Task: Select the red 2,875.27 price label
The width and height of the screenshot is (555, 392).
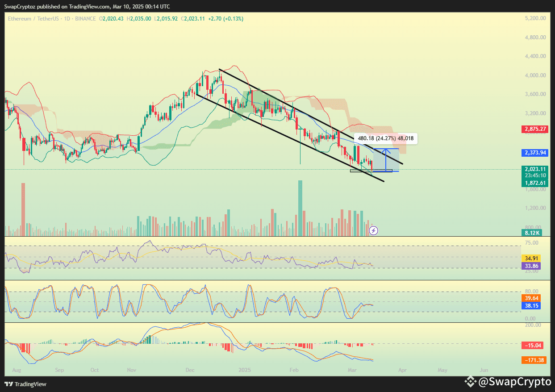Action: (534, 129)
